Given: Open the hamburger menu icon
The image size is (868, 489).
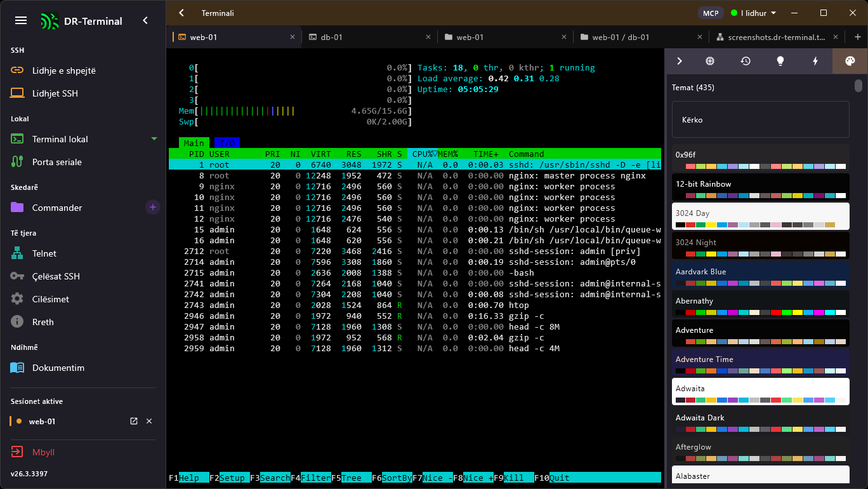Looking at the screenshot, I should pos(20,20).
